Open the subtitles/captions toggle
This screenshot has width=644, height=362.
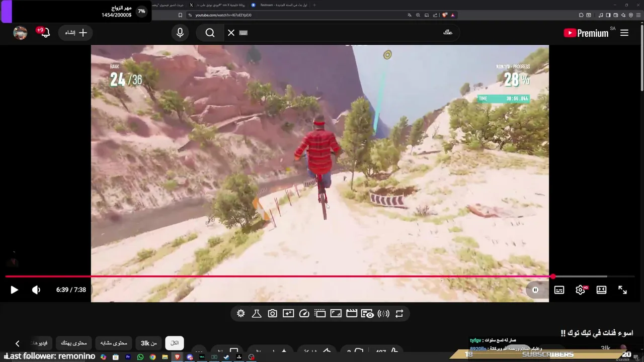(x=559, y=290)
